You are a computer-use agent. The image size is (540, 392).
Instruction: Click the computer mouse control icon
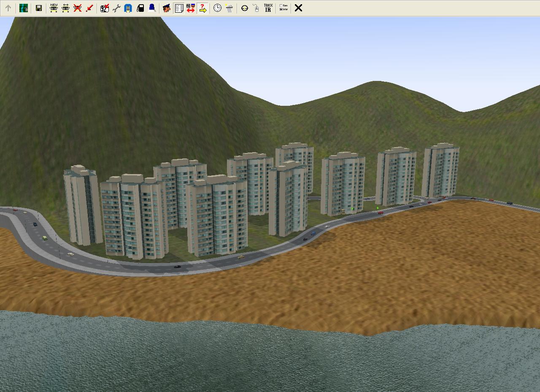click(256, 8)
